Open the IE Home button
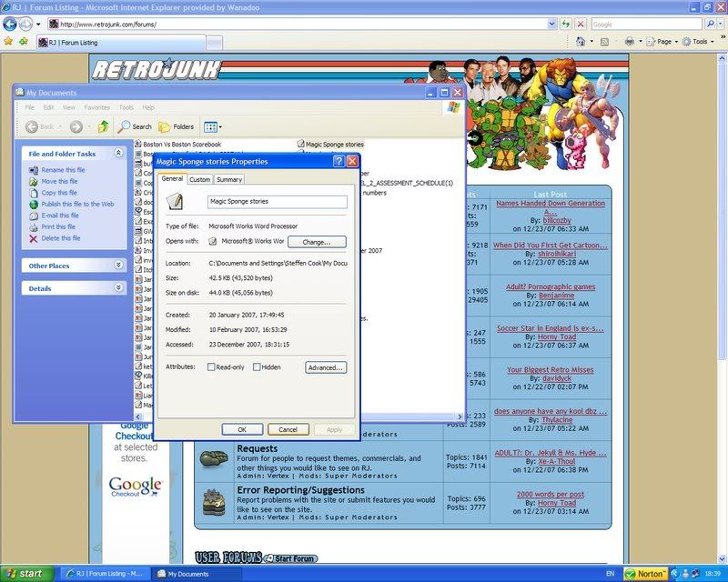The height and width of the screenshot is (582, 728). [581, 41]
